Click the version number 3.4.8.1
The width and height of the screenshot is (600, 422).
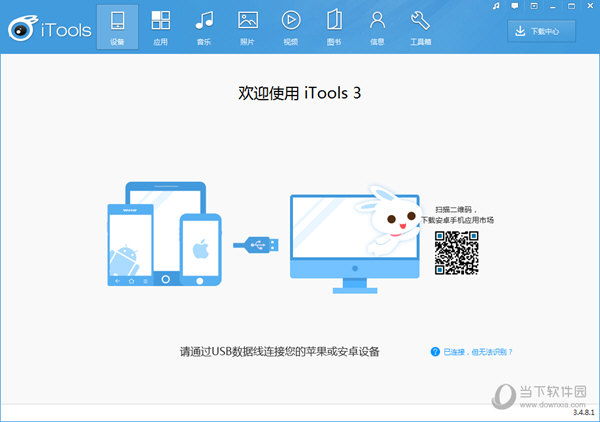tap(583, 412)
